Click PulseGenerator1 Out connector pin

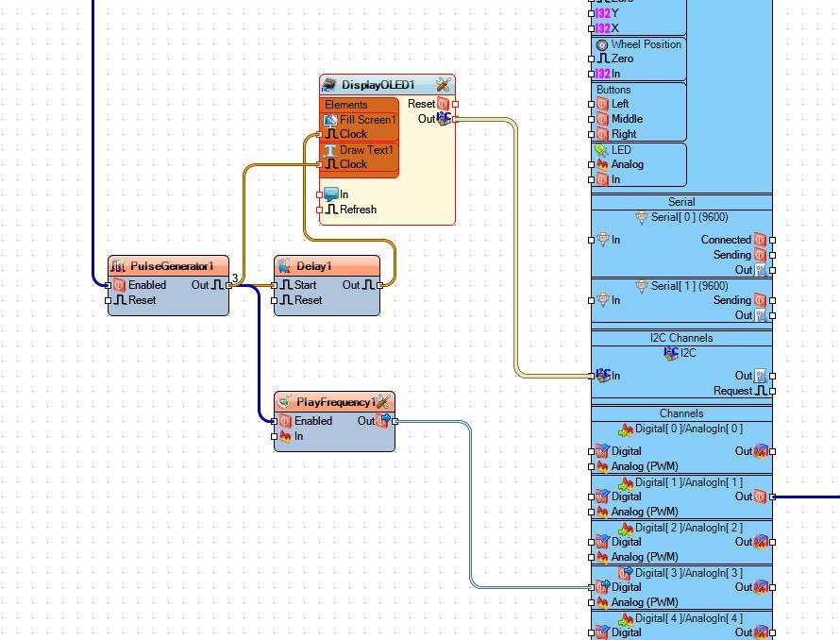(x=229, y=285)
